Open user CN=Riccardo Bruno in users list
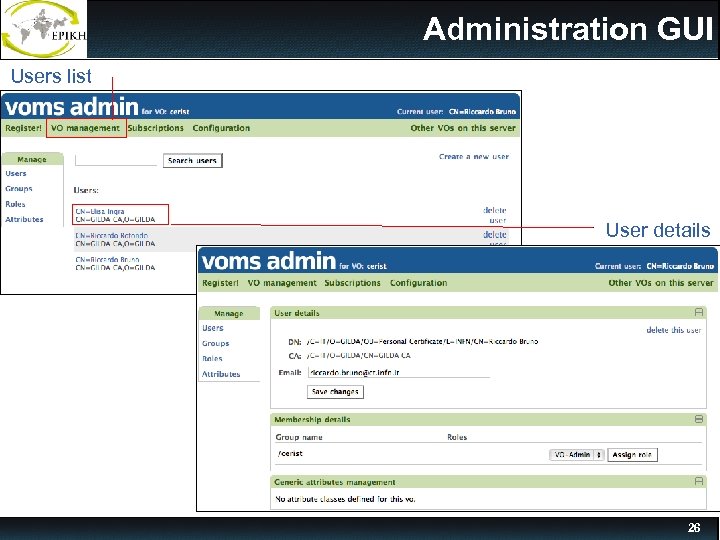The width and height of the screenshot is (720, 540). [x=107, y=259]
